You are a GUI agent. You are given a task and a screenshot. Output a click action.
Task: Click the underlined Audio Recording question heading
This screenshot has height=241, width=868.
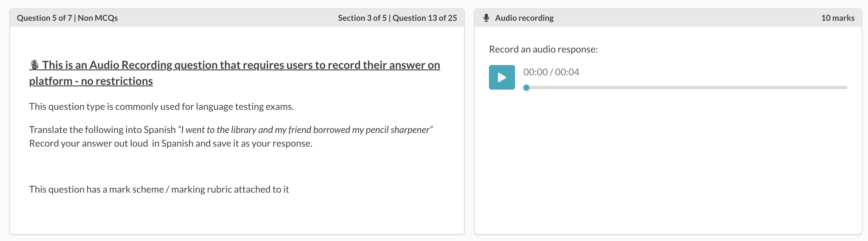pos(240,65)
